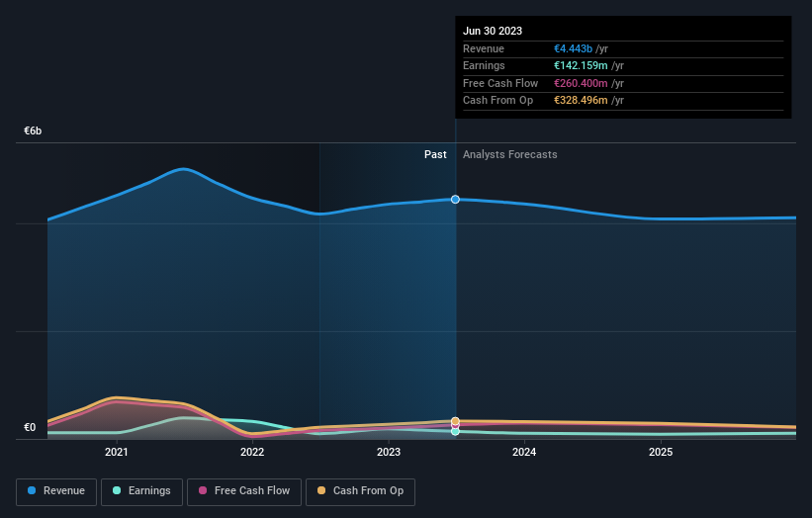Select the 2023 x-axis label
This screenshot has height=518, width=812.
click(389, 452)
